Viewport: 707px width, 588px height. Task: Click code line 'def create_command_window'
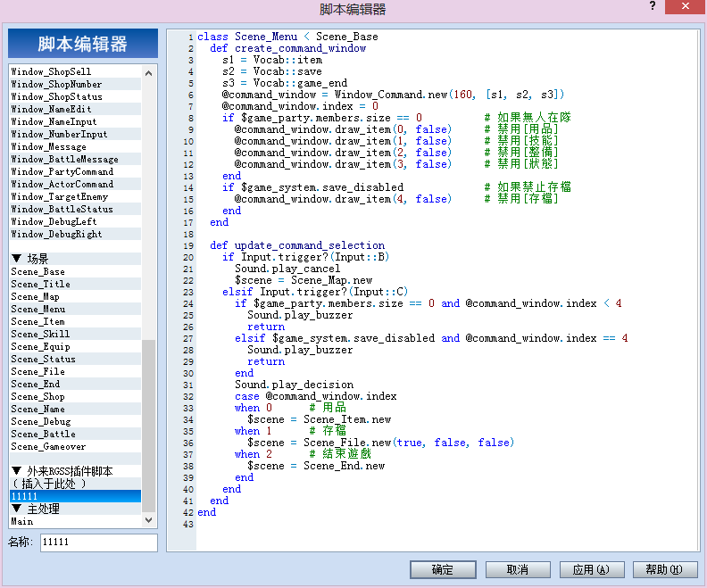(x=288, y=48)
